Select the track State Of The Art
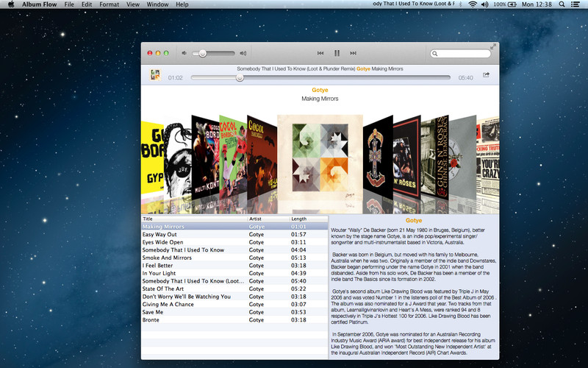This screenshot has height=368, width=588. (x=234, y=289)
